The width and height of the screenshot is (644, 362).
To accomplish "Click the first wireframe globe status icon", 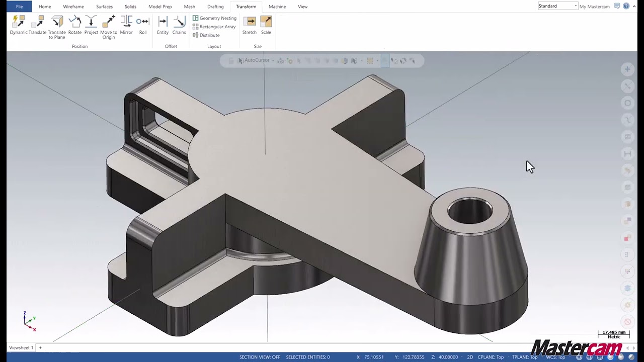I will coord(580,357).
